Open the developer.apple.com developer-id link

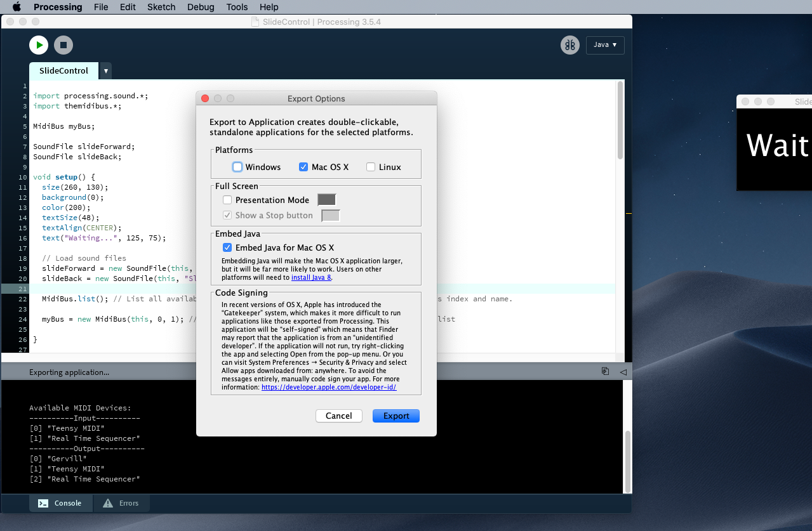329,387
